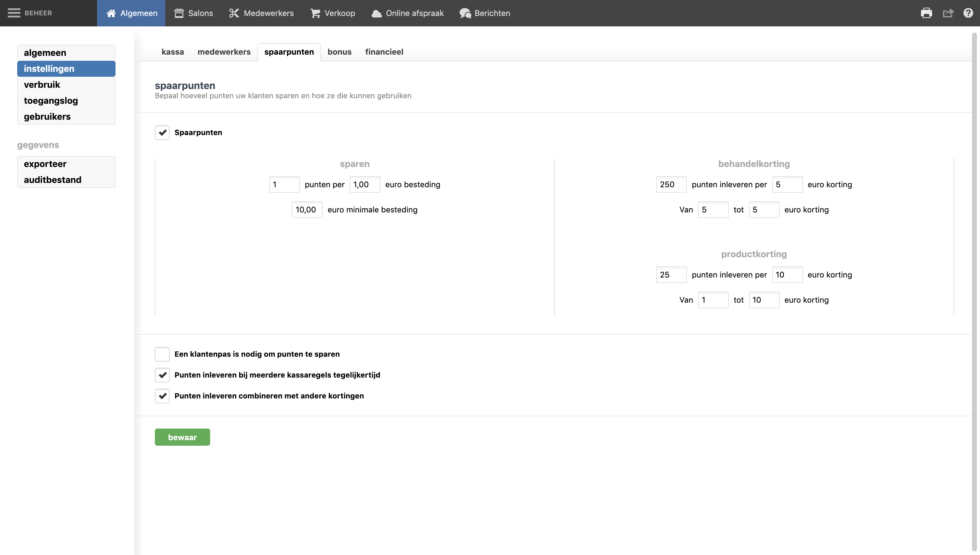Screen dimensions: 980x555
Task: Disable the Spaarpunten checkbox
Action: click(162, 133)
